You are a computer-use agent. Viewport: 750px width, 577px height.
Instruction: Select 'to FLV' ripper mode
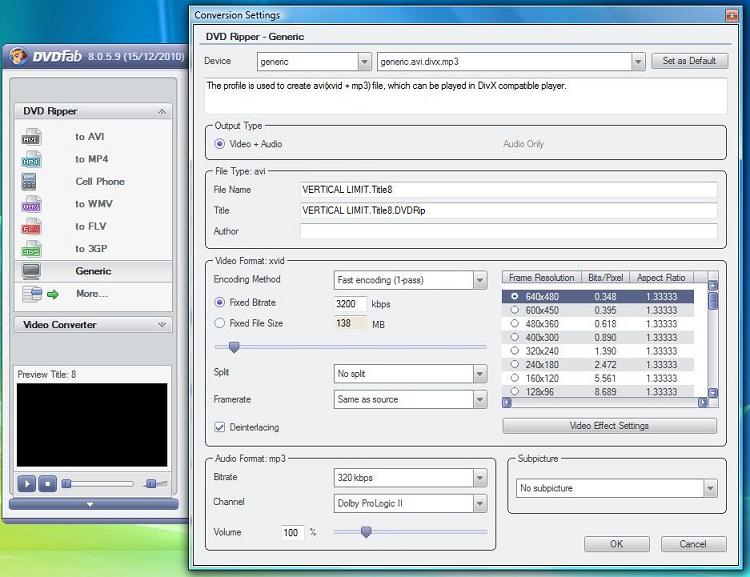90,226
